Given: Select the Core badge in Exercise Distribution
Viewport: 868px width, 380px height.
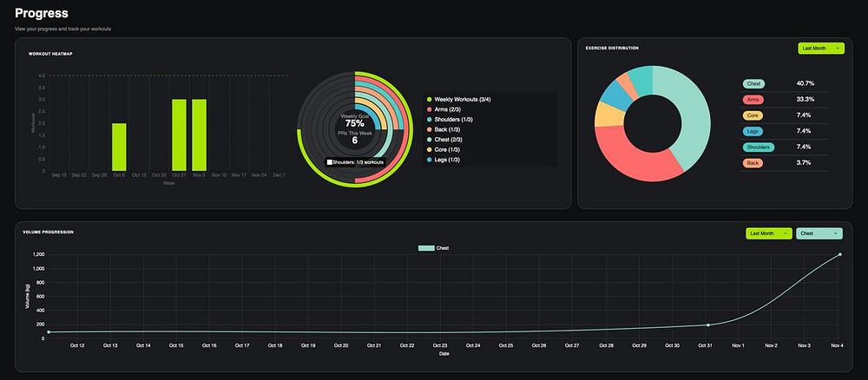Looking at the screenshot, I should pos(753,115).
